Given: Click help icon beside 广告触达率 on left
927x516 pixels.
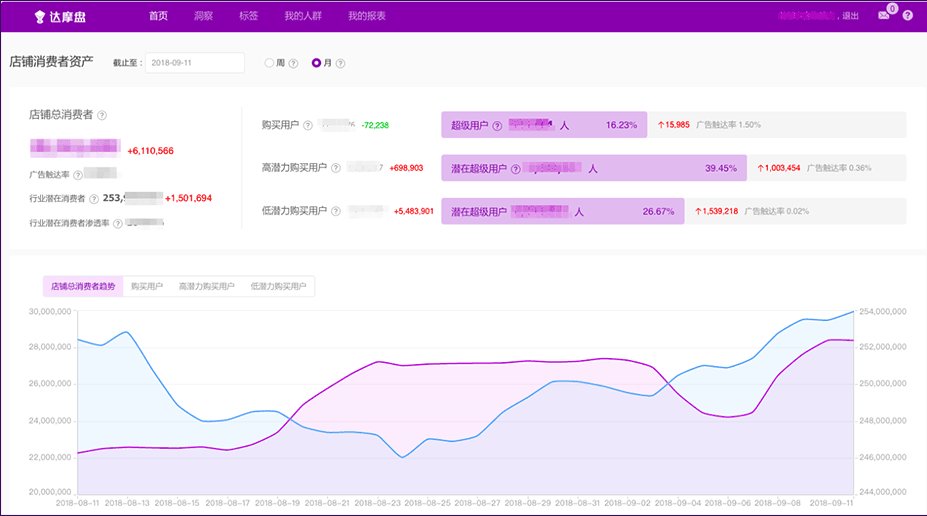Looking at the screenshot, I should pyautogui.click(x=77, y=175).
